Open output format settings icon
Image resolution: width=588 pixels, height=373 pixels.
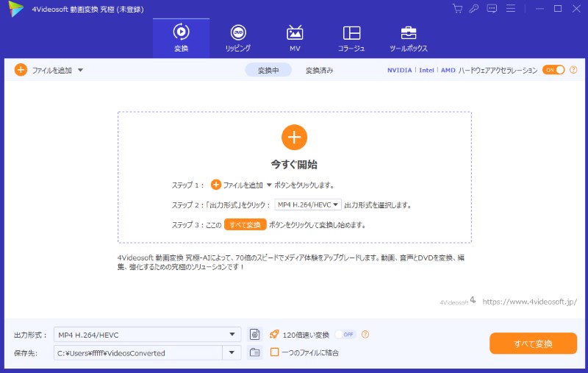pyautogui.click(x=254, y=334)
